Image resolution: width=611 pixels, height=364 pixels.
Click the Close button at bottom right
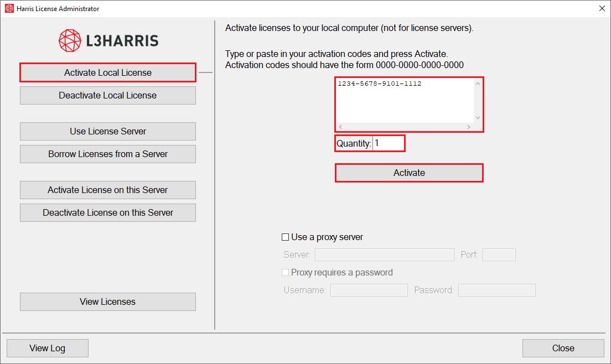(563, 348)
